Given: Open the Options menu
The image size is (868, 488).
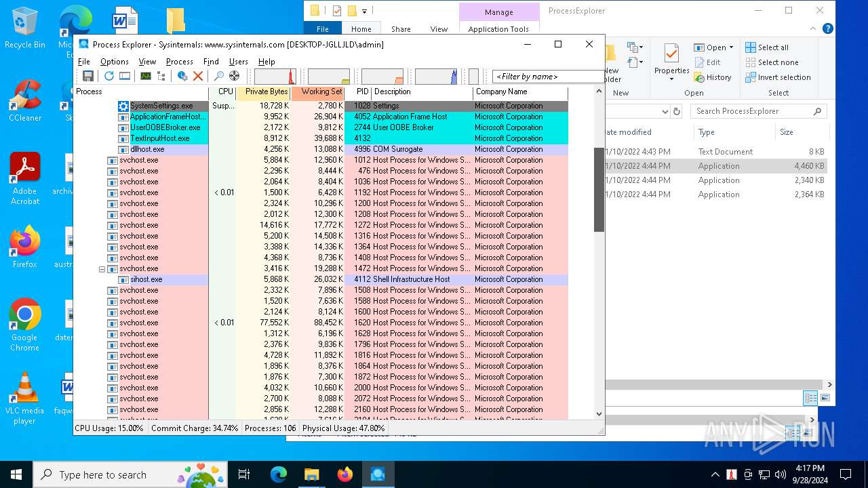Looking at the screenshot, I should point(115,61).
